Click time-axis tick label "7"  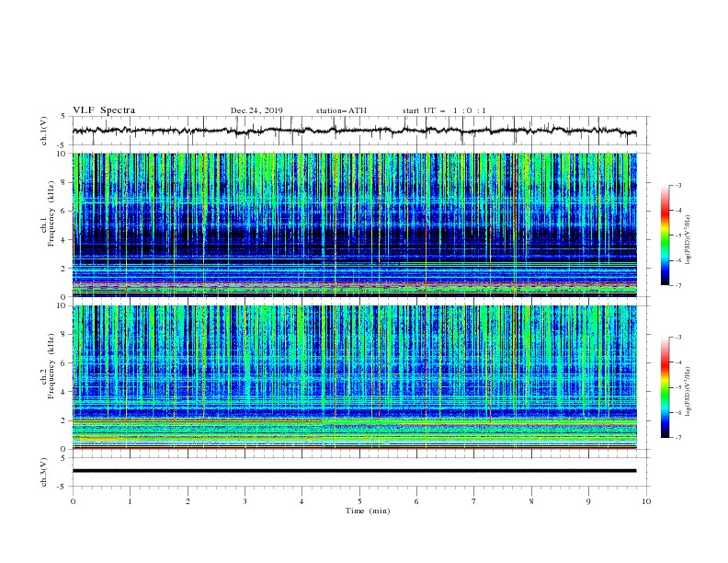[x=474, y=501]
